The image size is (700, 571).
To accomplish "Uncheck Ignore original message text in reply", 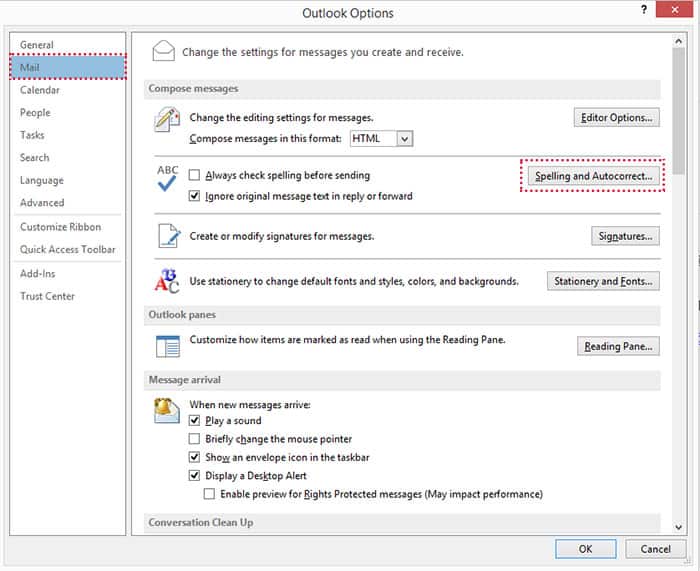I will click(x=194, y=196).
